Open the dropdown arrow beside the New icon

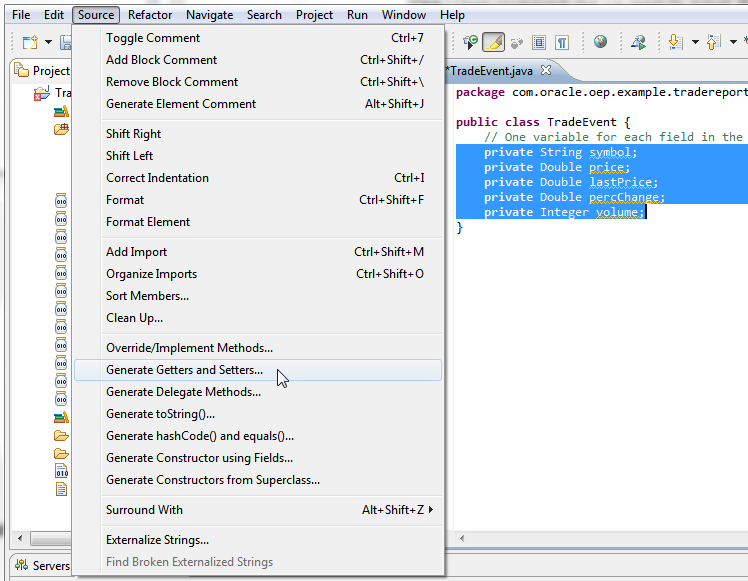[x=48, y=42]
